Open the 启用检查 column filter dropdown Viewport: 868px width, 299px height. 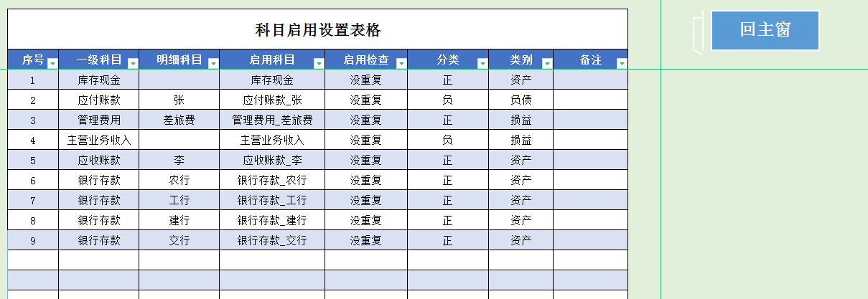(x=401, y=64)
